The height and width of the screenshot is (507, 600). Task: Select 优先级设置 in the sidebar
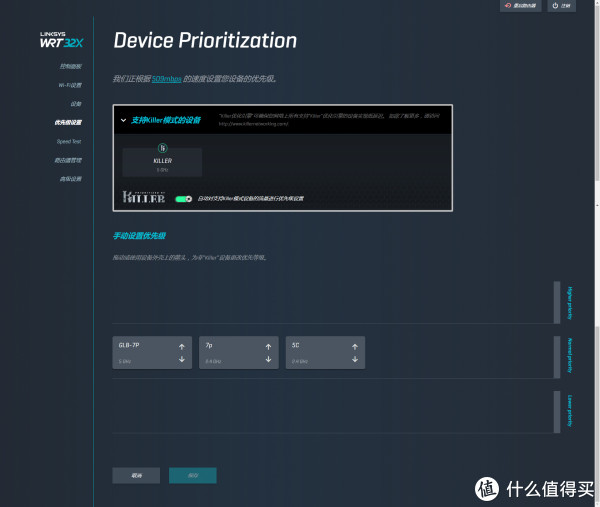pyautogui.click(x=68, y=122)
